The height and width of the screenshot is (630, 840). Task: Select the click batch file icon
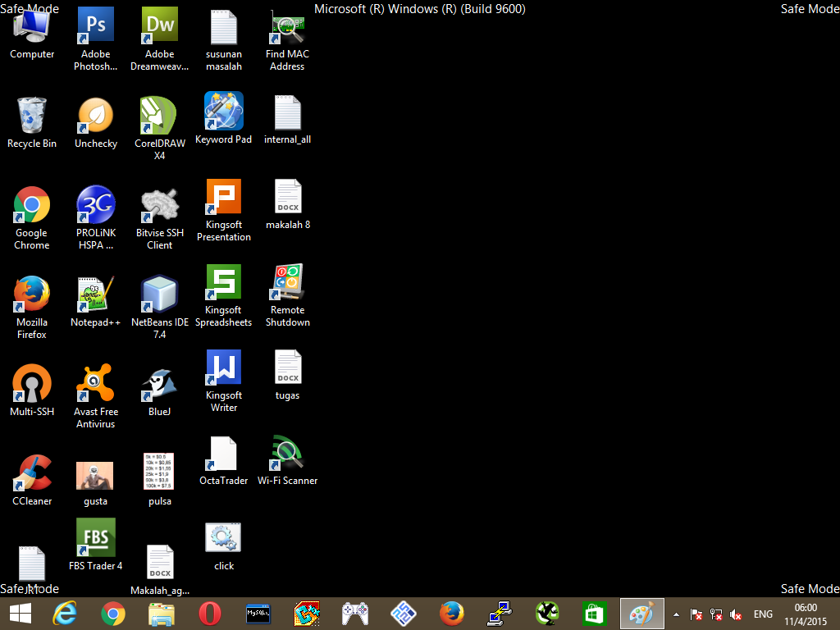tap(224, 546)
